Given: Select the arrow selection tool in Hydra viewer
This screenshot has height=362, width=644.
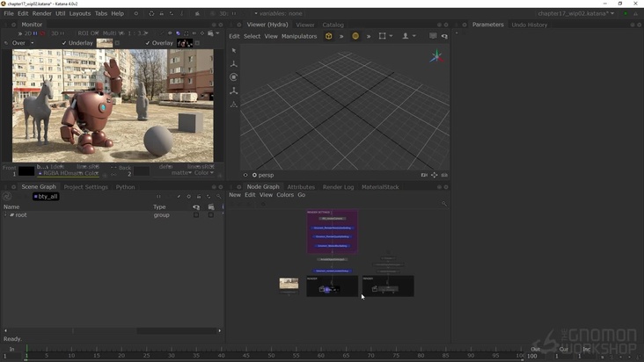Looking at the screenshot, I should pos(234,50).
